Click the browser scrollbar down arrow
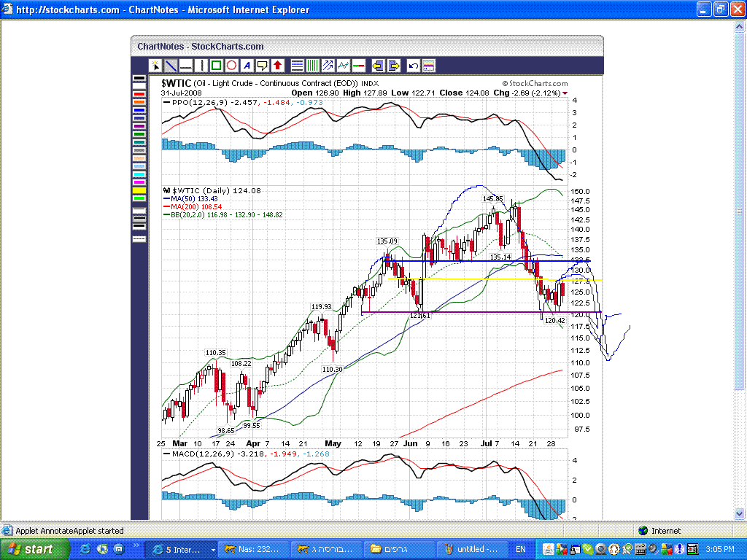 point(740,514)
